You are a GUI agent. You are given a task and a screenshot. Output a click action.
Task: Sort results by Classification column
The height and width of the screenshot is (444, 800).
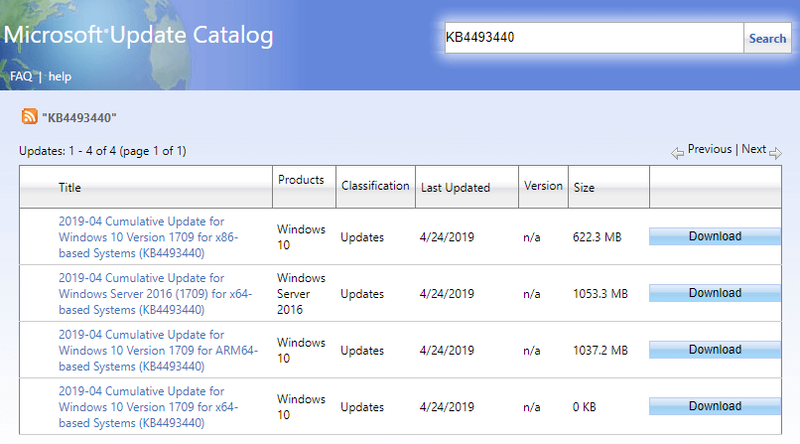tap(375, 186)
